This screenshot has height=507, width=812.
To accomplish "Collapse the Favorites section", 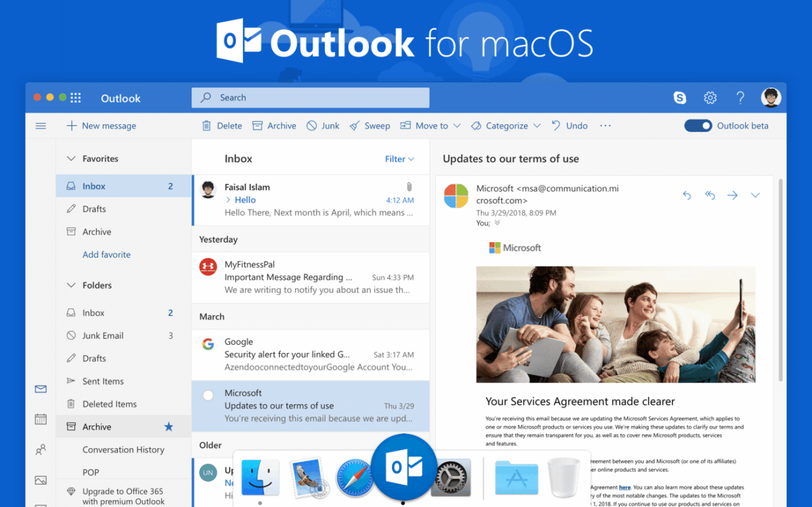I will [x=71, y=159].
